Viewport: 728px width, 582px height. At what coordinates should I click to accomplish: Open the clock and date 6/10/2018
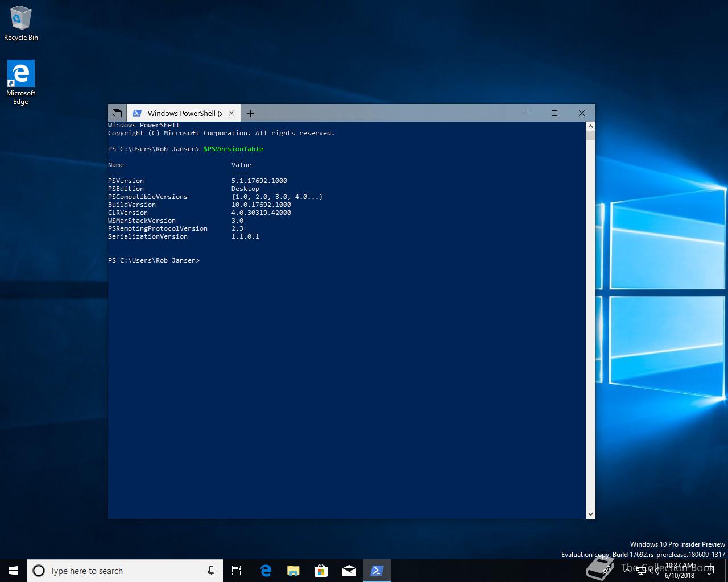point(680,571)
